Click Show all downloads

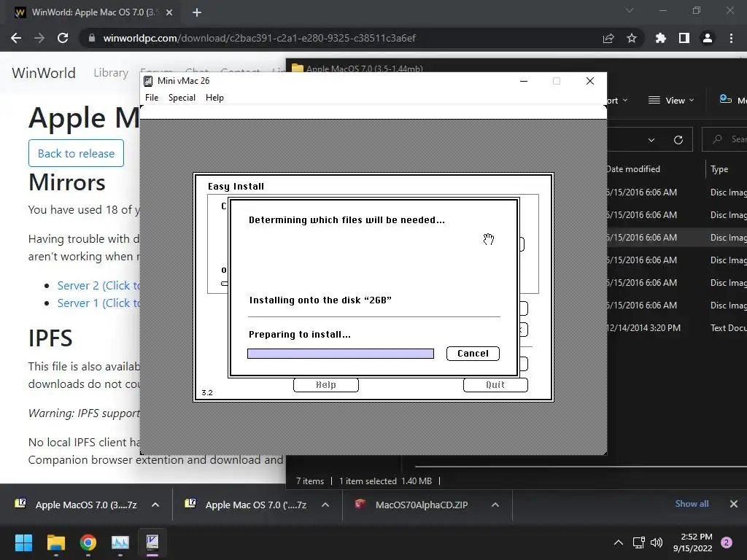(x=692, y=504)
